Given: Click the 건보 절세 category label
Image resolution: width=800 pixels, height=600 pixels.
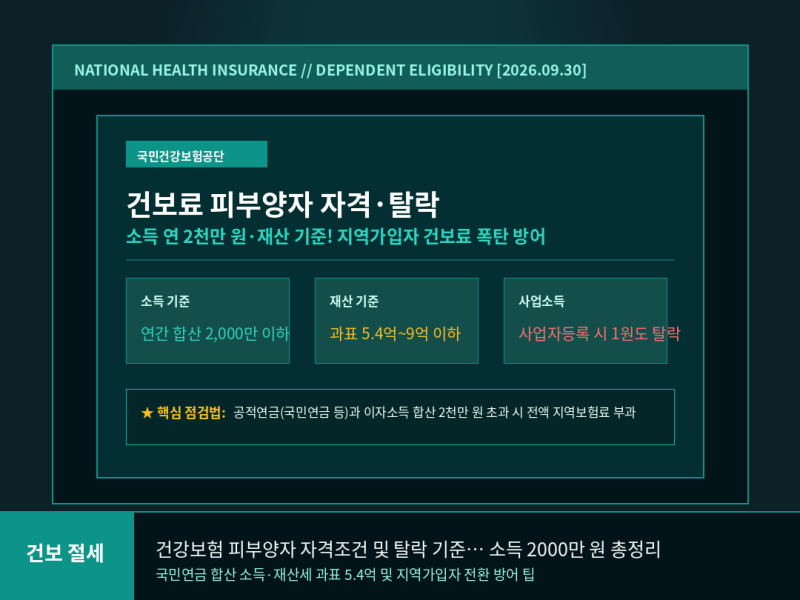Looking at the screenshot, I should [65, 553].
